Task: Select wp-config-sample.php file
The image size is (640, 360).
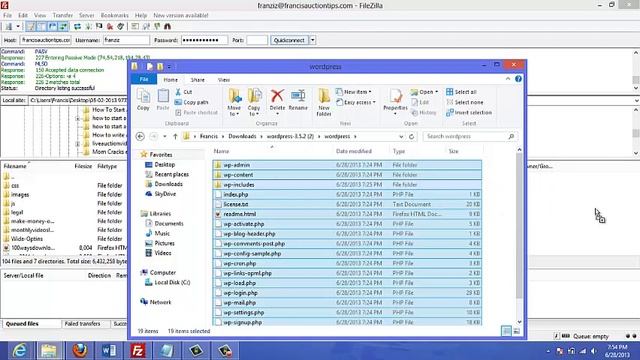Action: [x=347, y=253]
